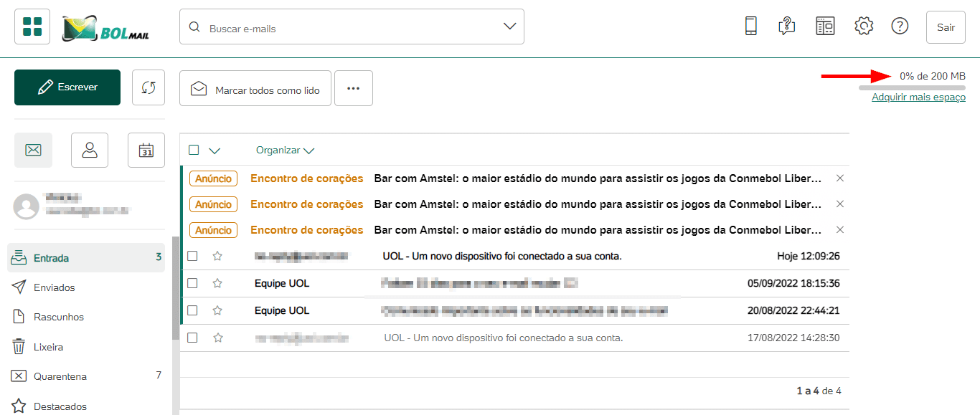Open the UOL novo dispositivo email from Hoje
The height and width of the screenshot is (415, 980).
point(514,256)
